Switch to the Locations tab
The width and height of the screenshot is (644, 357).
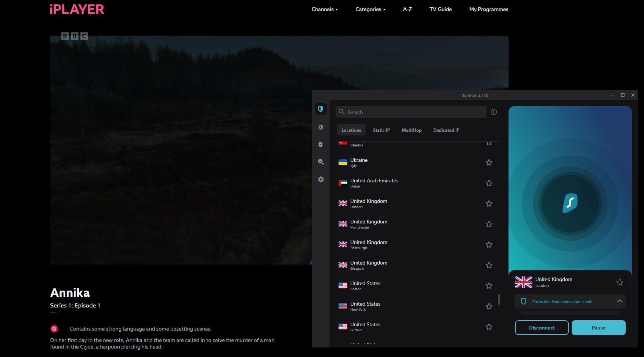[x=351, y=130]
